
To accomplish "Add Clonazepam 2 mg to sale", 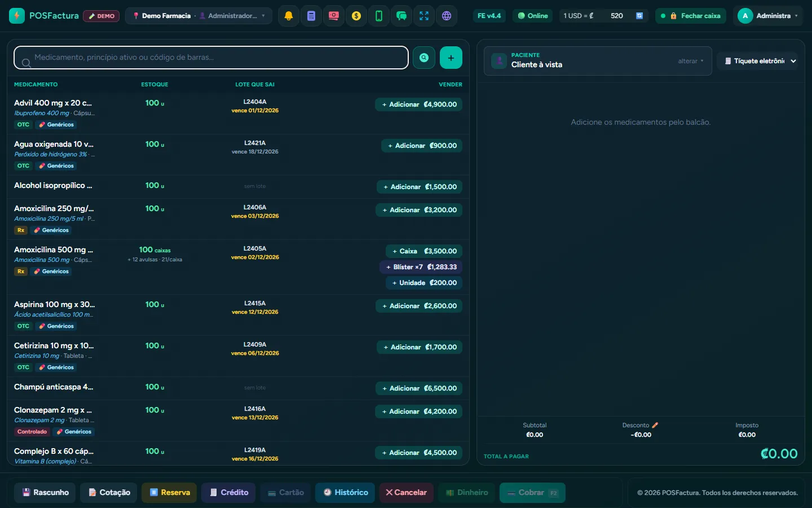I will pos(419,411).
